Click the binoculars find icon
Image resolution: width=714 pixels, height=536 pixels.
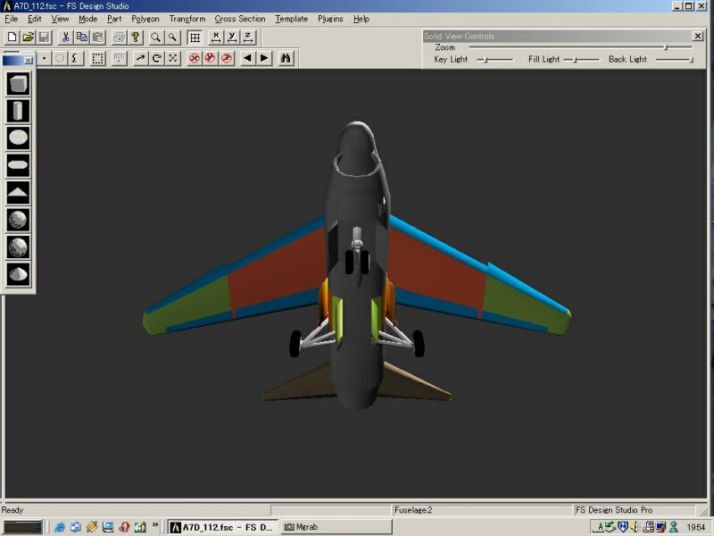coord(286,58)
